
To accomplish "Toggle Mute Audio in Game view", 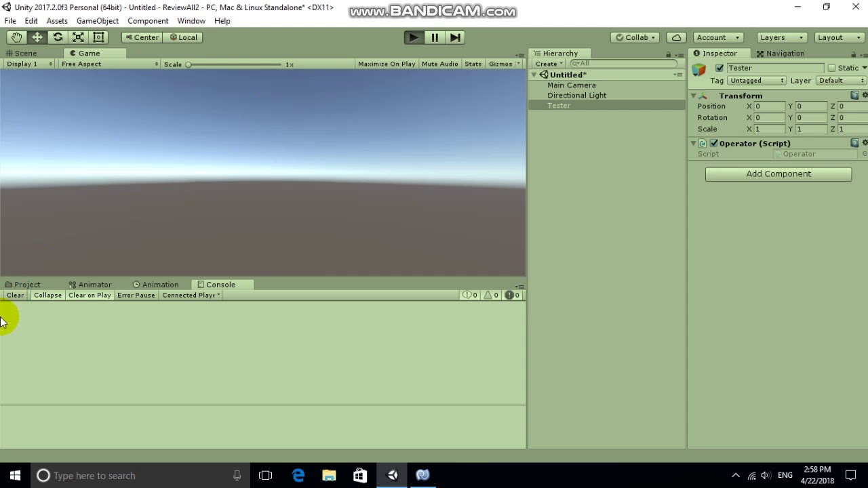I will point(439,64).
